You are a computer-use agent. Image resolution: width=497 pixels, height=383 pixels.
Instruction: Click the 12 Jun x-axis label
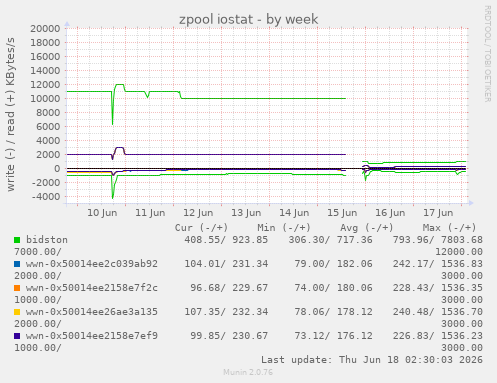click(x=198, y=213)
